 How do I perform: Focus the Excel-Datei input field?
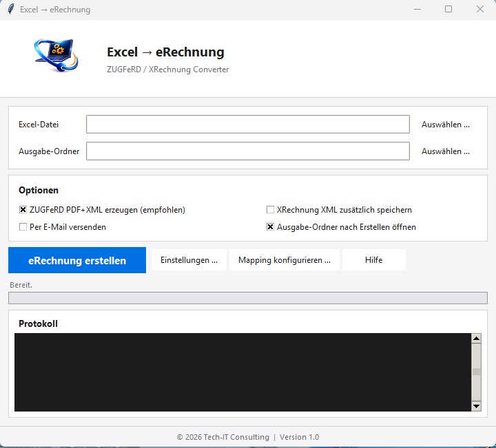tap(248, 124)
